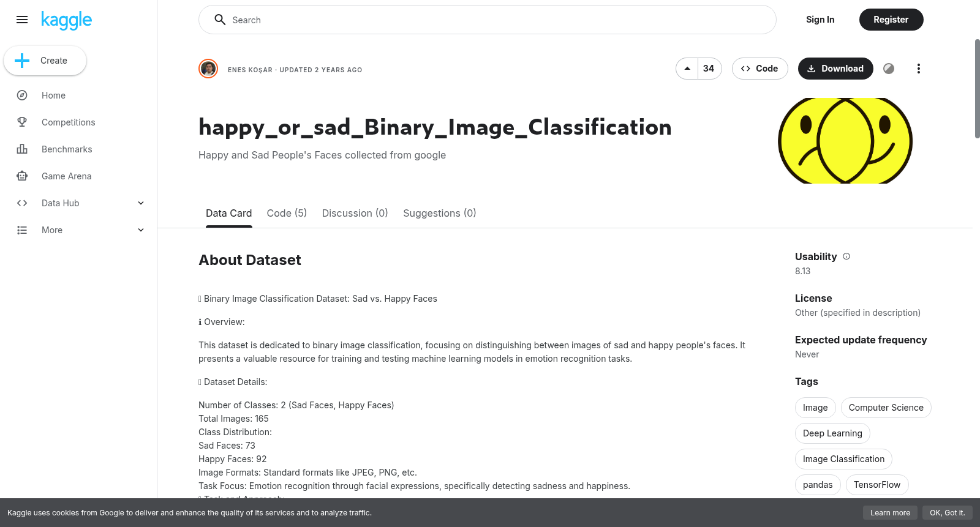Click Sign In
Viewport: 980px width, 527px height.
(x=820, y=20)
